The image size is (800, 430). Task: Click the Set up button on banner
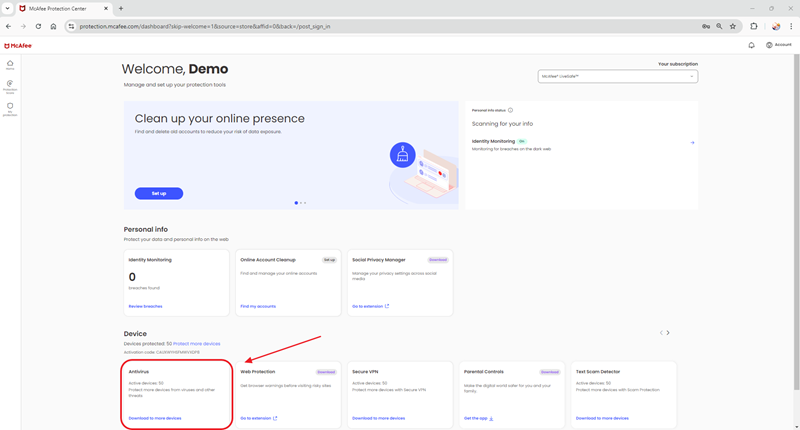click(x=159, y=193)
